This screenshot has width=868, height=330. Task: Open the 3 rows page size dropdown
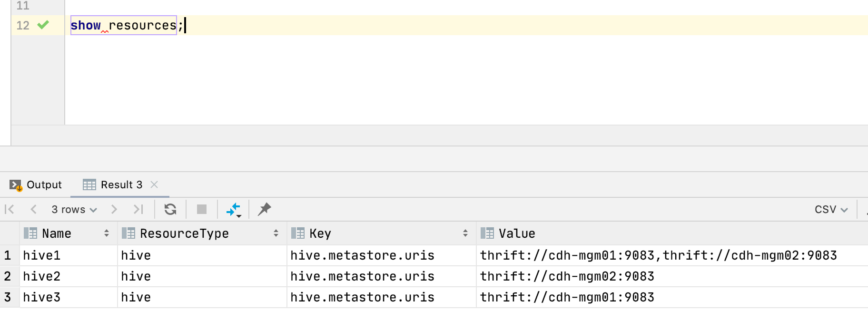74,210
